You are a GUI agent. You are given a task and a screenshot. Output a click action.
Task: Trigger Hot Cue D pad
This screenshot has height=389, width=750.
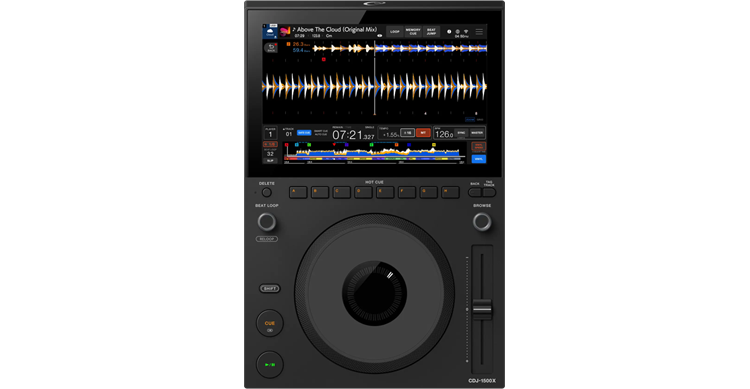[363, 192]
